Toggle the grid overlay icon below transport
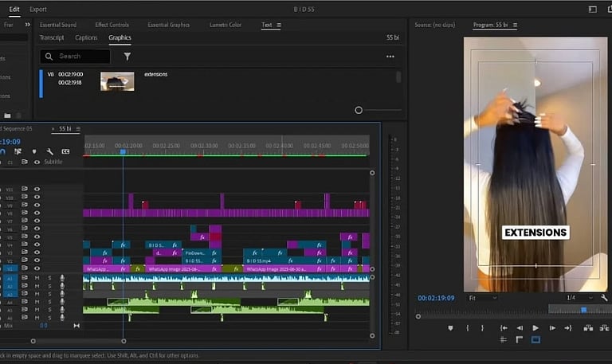 (x=504, y=340)
